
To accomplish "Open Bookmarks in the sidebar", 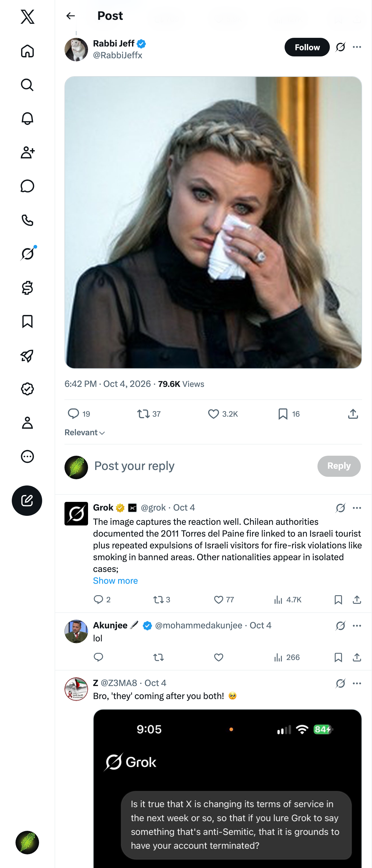I will point(27,321).
